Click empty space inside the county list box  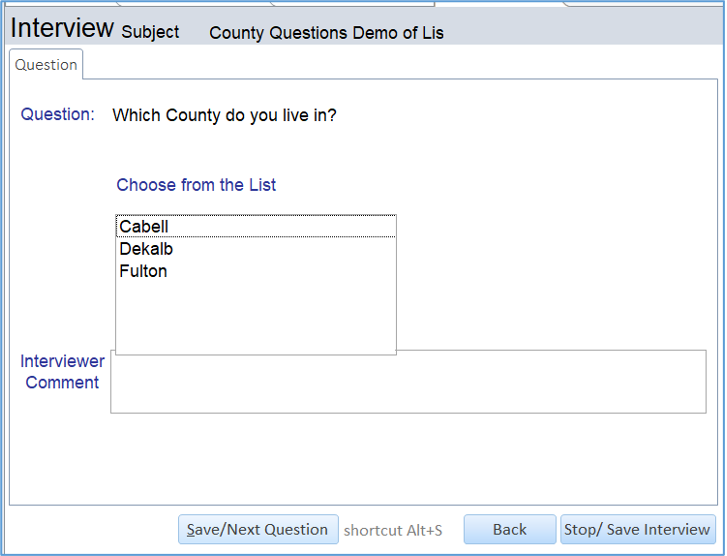tap(255, 315)
